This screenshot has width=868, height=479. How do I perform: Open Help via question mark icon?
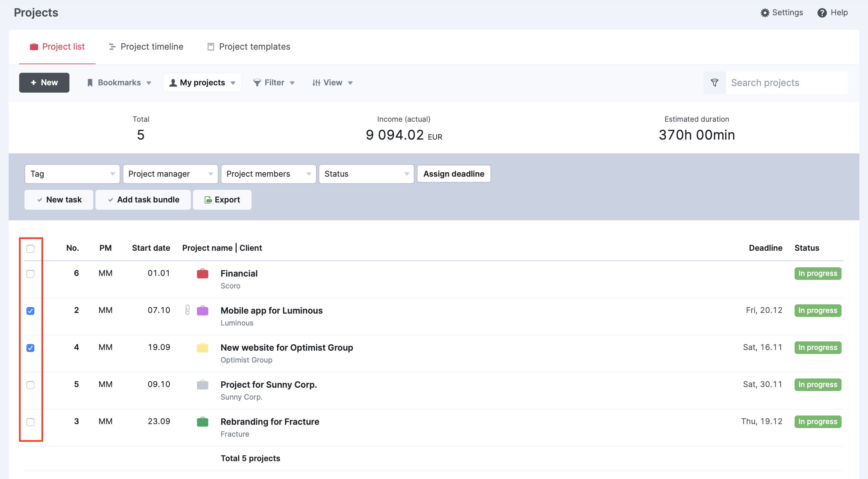(822, 13)
